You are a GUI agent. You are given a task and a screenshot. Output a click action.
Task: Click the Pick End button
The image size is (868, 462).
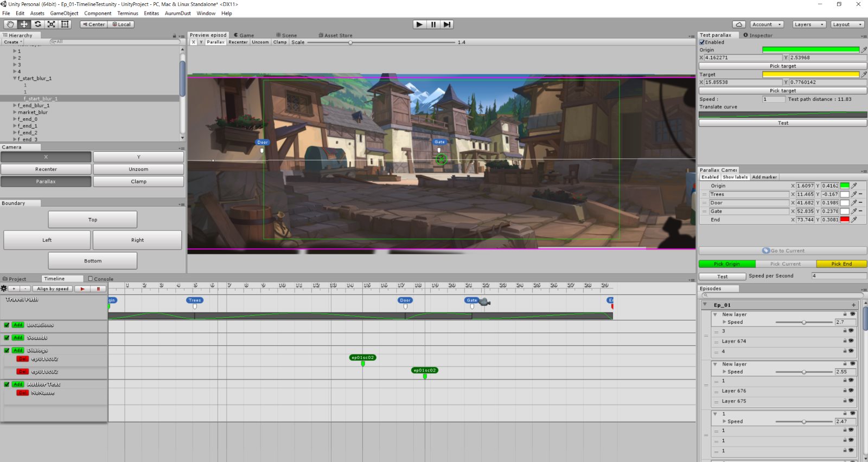841,264
